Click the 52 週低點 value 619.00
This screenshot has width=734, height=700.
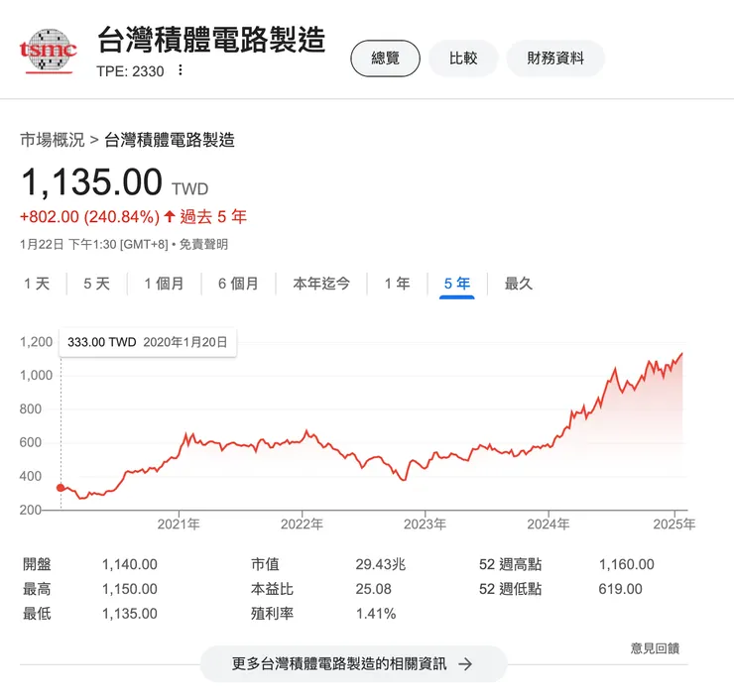tap(620, 589)
